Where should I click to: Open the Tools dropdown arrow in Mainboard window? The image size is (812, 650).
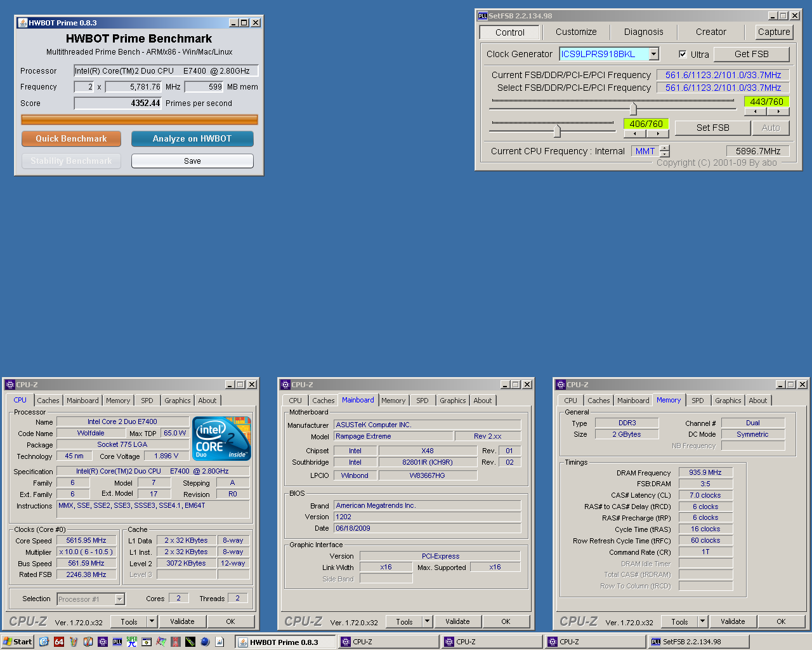point(427,621)
